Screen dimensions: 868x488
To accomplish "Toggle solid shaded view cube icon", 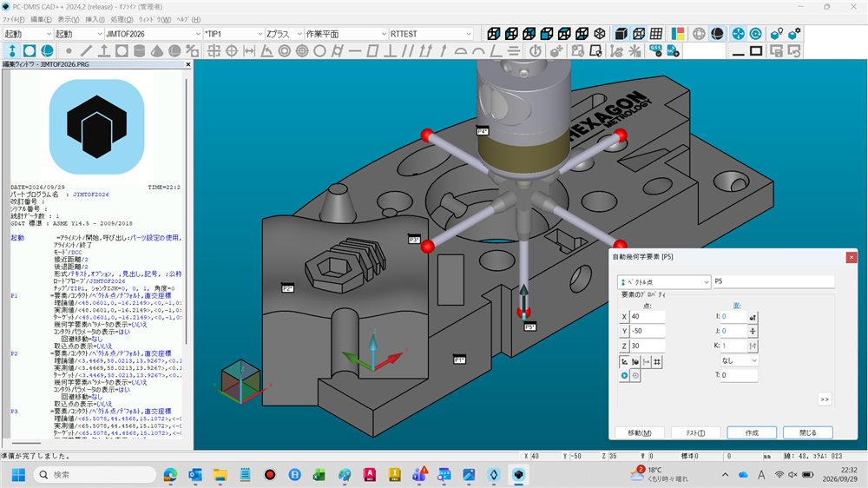I will tap(621, 34).
